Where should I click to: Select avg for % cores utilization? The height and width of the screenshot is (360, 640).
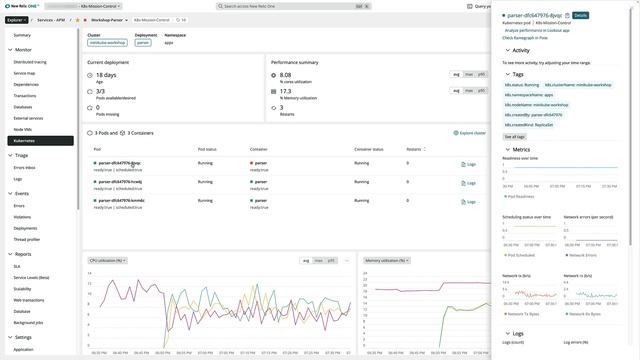(x=456, y=74)
